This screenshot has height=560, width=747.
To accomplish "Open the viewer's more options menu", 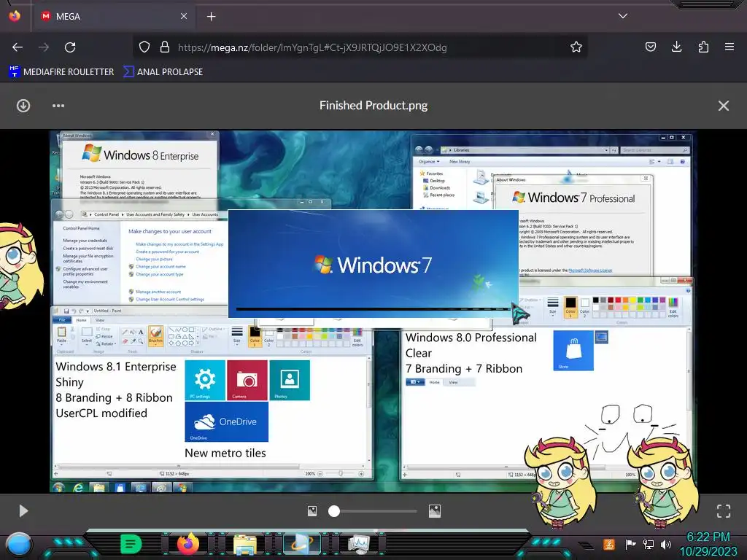I will click(58, 106).
